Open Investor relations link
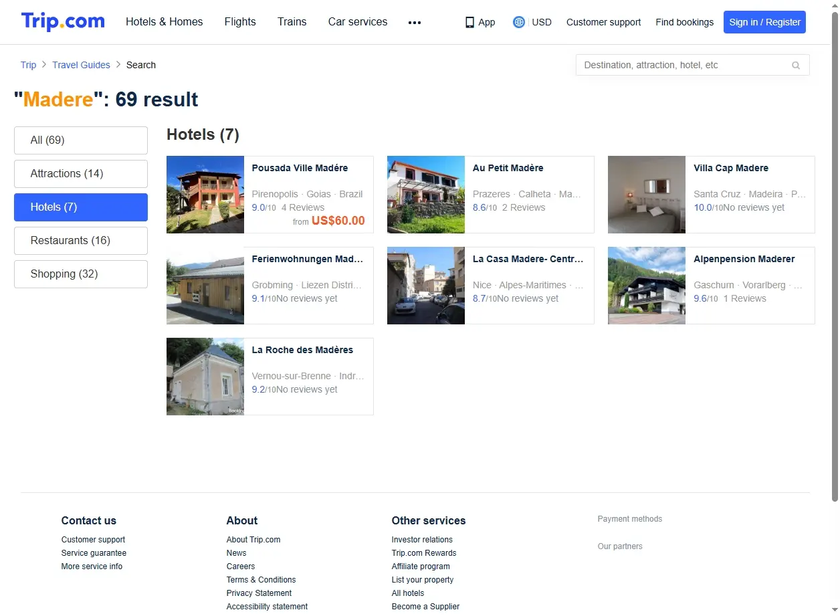Image resolution: width=840 pixels, height=616 pixels. (x=422, y=540)
